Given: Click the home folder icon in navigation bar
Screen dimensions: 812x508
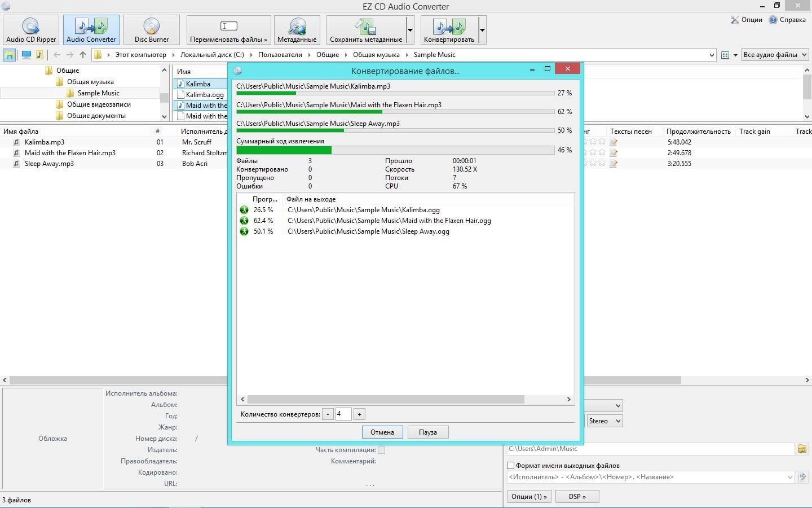Looking at the screenshot, I should [x=10, y=55].
